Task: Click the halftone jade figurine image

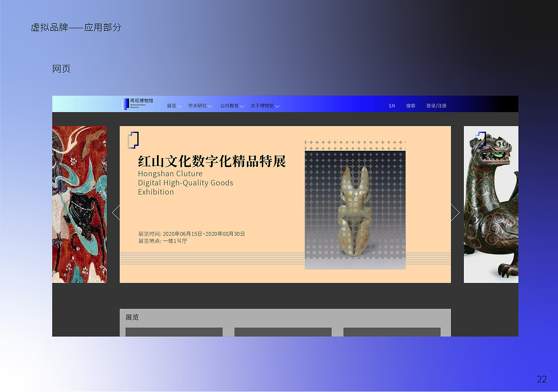Action: (x=355, y=208)
